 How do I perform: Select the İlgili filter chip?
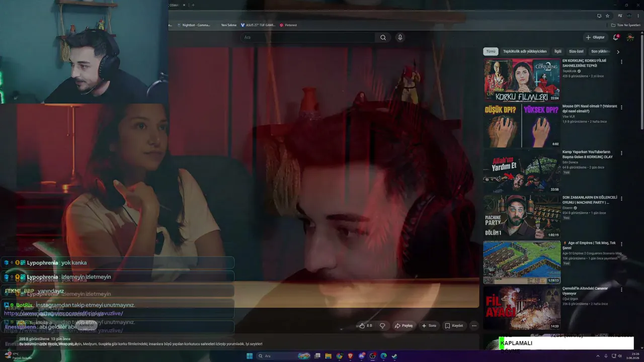click(x=557, y=51)
